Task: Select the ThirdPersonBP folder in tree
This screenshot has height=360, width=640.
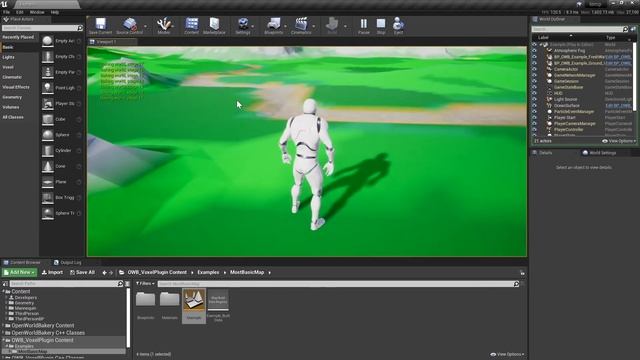Action: pyautogui.click(x=29, y=319)
